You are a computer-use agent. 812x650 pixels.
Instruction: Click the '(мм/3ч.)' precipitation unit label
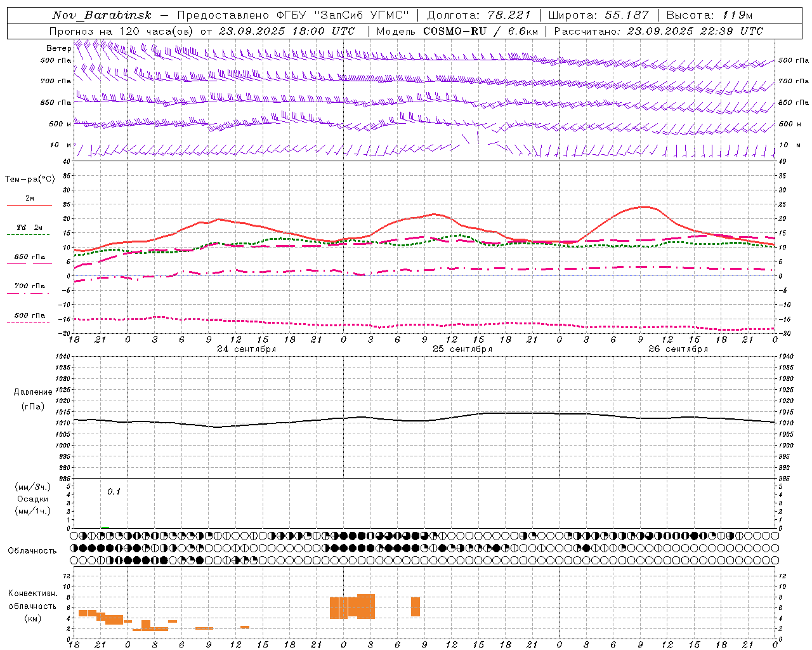(32, 487)
